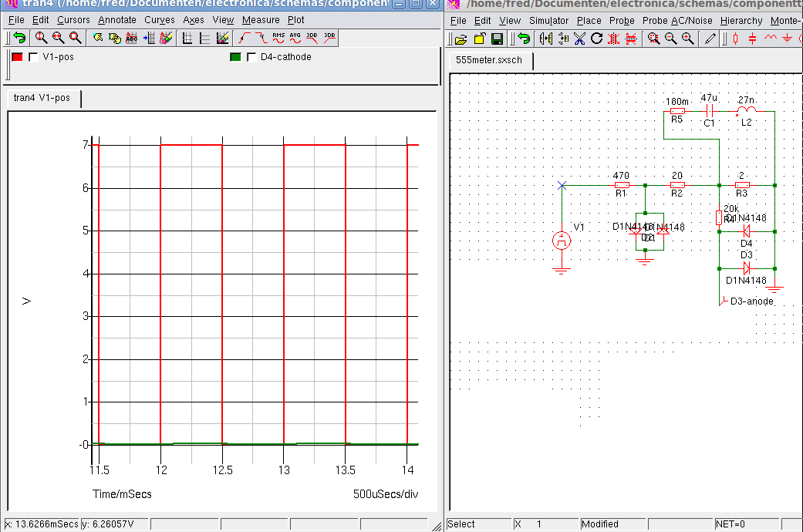Open the Hierarchy menu
The width and height of the screenshot is (803, 532).
(741, 21)
